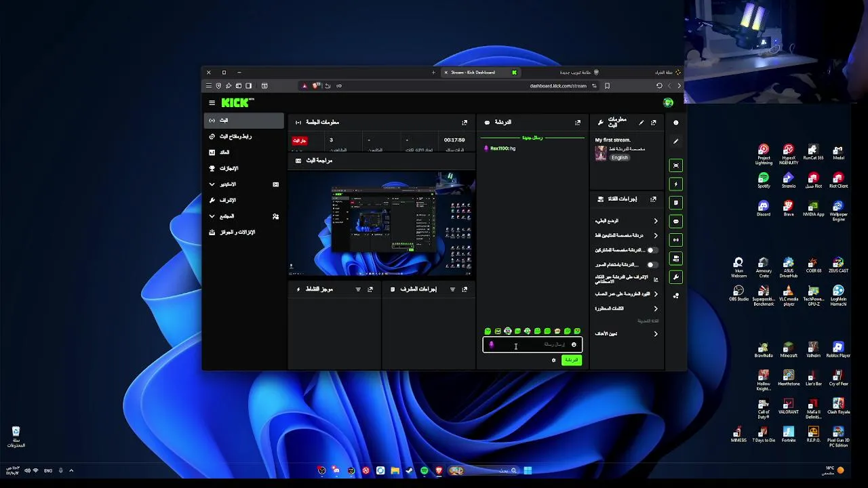Open a new browser tab with plus
The image size is (868, 488).
pos(433,73)
